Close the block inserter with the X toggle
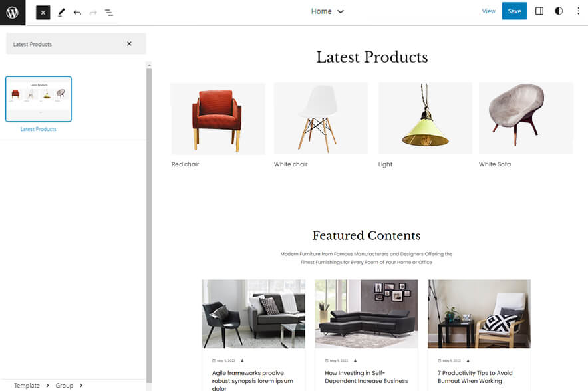588x391 pixels. pos(43,12)
